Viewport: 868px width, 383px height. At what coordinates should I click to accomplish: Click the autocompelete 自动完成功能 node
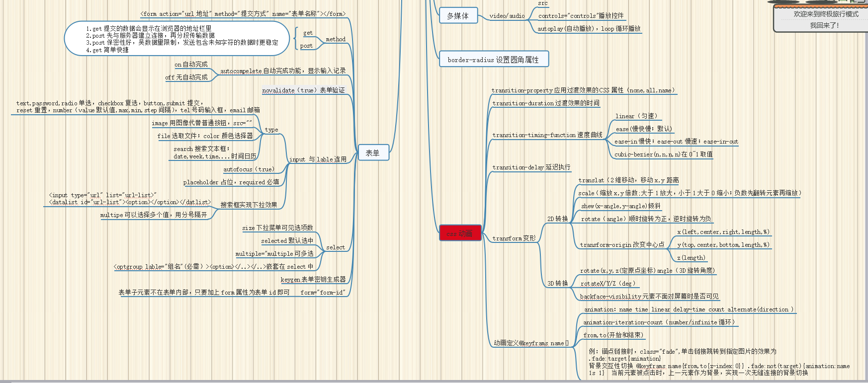point(283,71)
